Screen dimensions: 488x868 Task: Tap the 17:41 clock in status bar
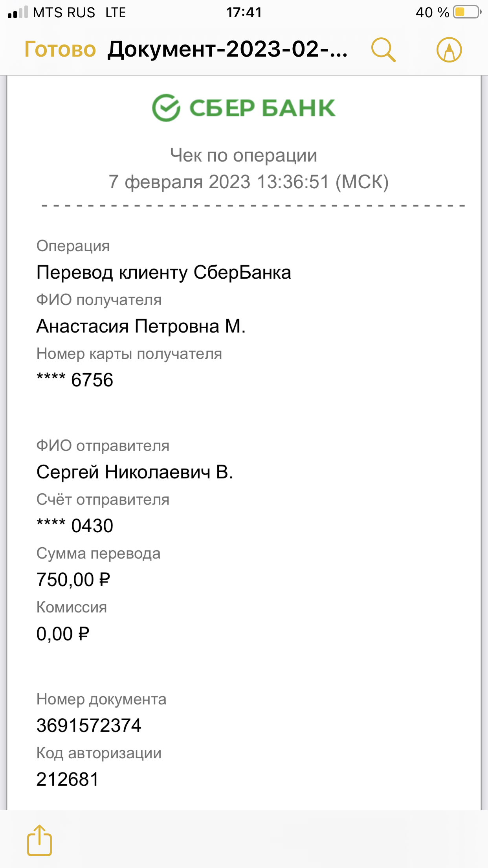coord(244,12)
